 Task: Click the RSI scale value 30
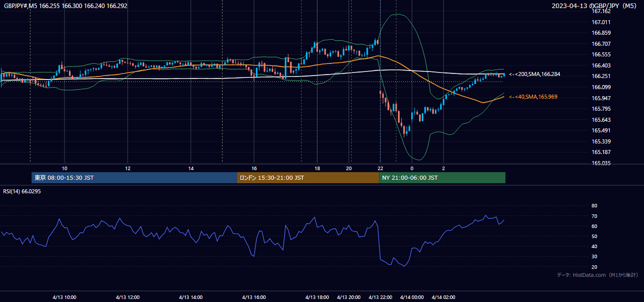594,257
